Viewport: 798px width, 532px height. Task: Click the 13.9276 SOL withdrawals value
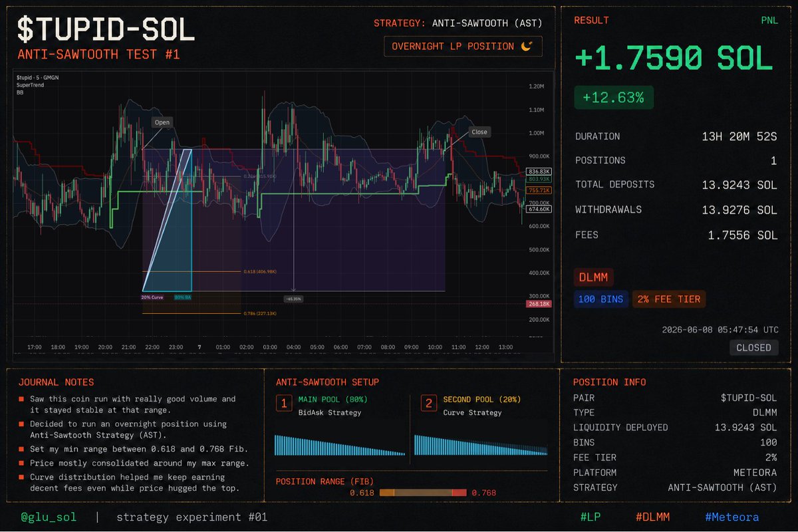739,210
